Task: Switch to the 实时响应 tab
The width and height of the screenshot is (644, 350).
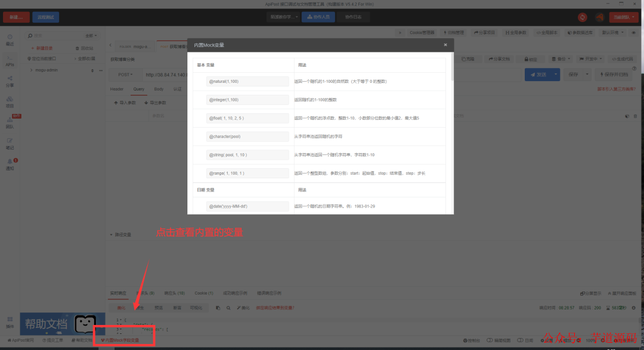Action: click(118, 293)
